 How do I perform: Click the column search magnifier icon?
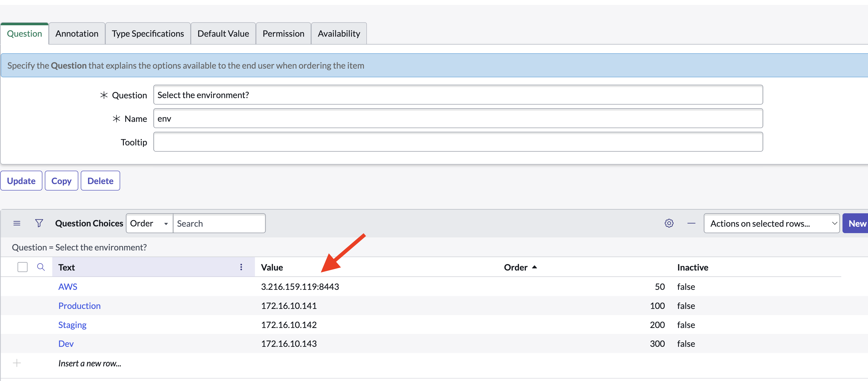(x=41, y=267)
